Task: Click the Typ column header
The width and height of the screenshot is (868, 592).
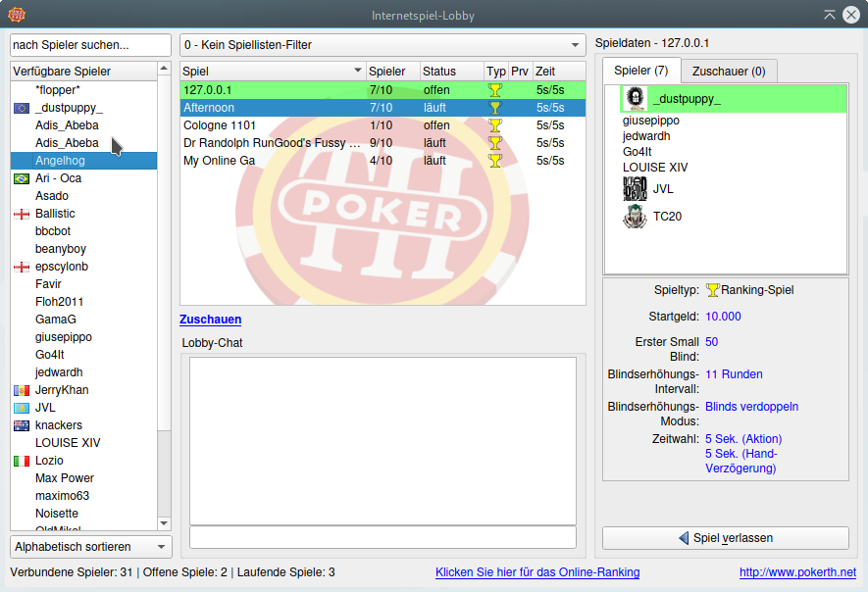Action: (496, 72)
